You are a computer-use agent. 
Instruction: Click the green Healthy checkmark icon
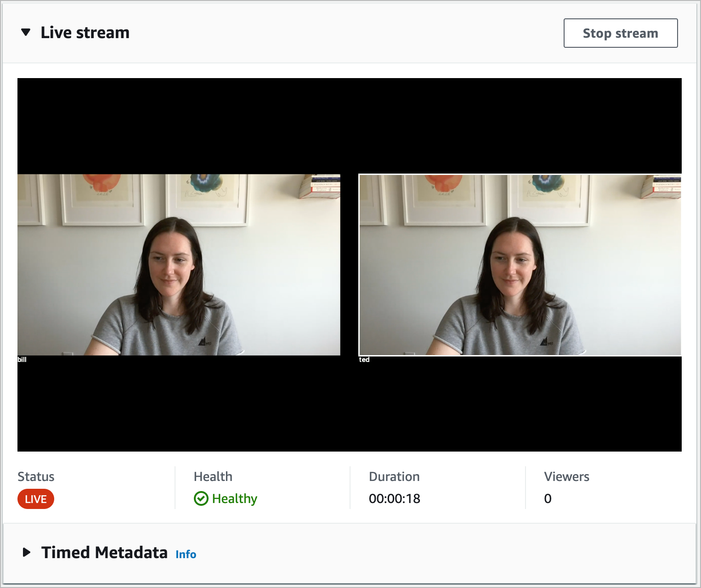pos(201,499)
